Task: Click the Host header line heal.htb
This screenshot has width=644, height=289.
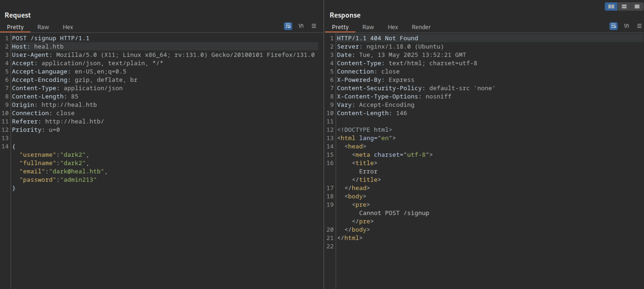Action: 38,47
